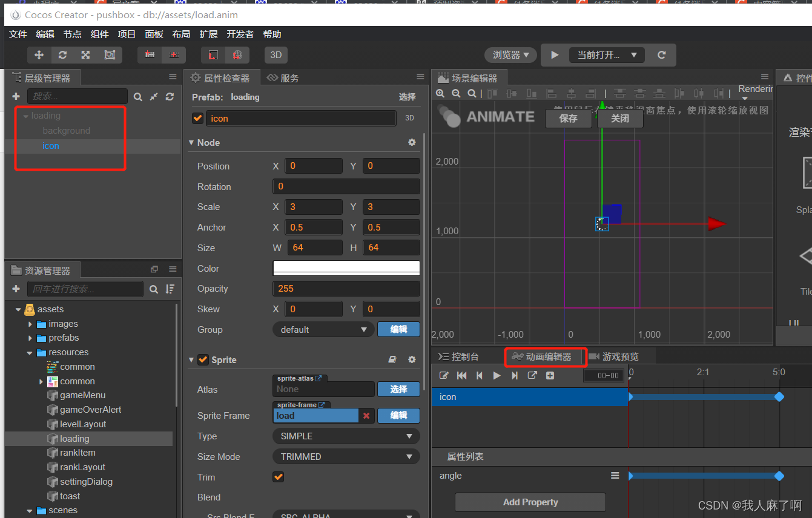Toggle the Sprite component enabled checkbox
This screenshot has height=518, width=812.
click(203, 359)
